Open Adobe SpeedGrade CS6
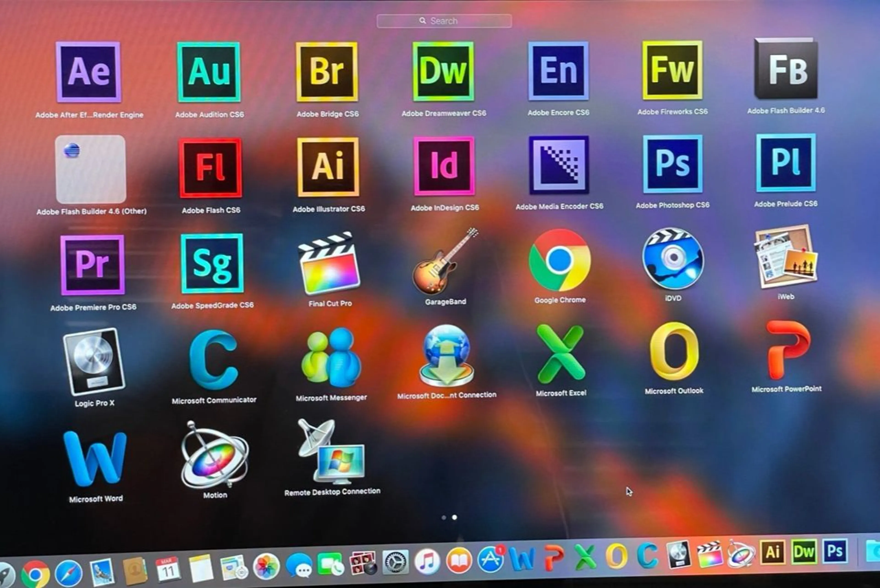The height and width of the screenshot is (588, 880). [x=212, y=263]
